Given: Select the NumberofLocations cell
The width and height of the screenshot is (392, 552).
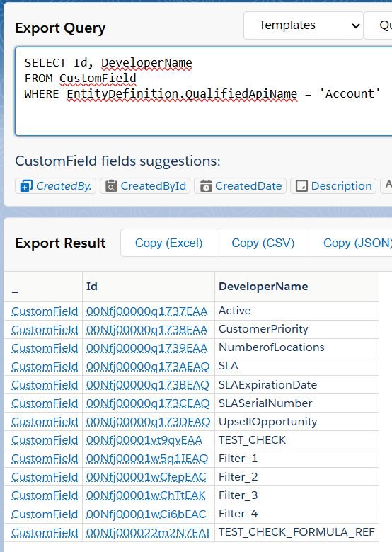Looking at the screenshot, I should [296, 347].
